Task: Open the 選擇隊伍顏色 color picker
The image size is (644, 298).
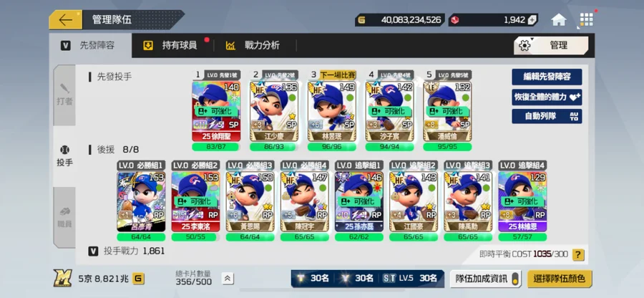Action: click(559, 279)
